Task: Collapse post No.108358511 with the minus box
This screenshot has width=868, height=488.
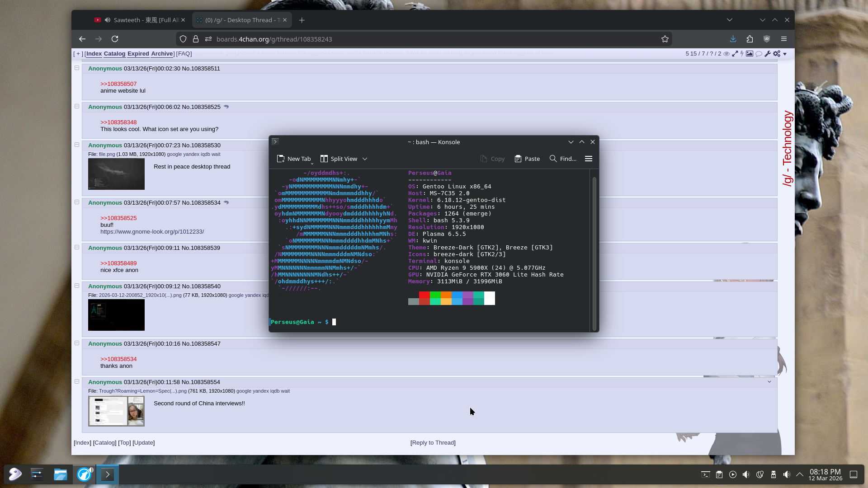Action: (x=77, y=68)
